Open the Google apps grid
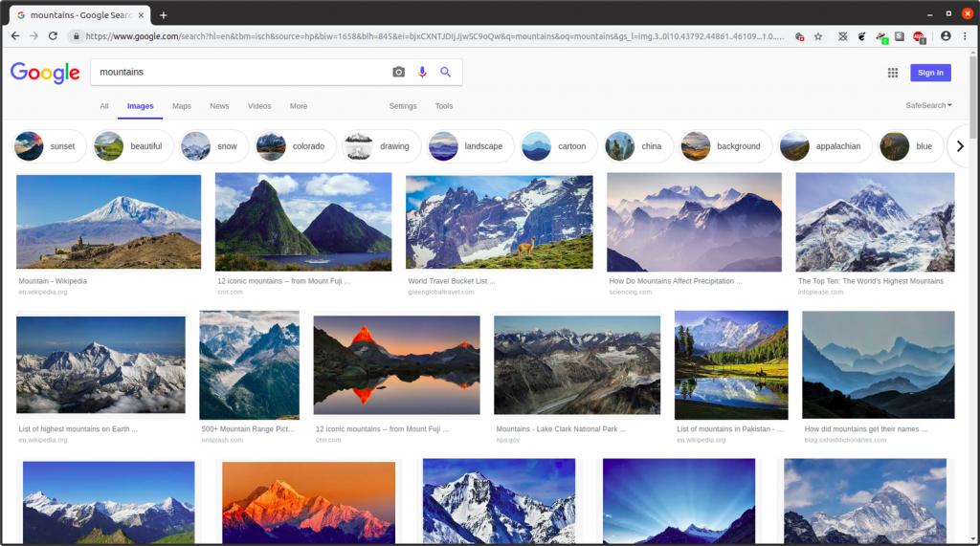Screen dimensions: 980x546 click(892, 73)
